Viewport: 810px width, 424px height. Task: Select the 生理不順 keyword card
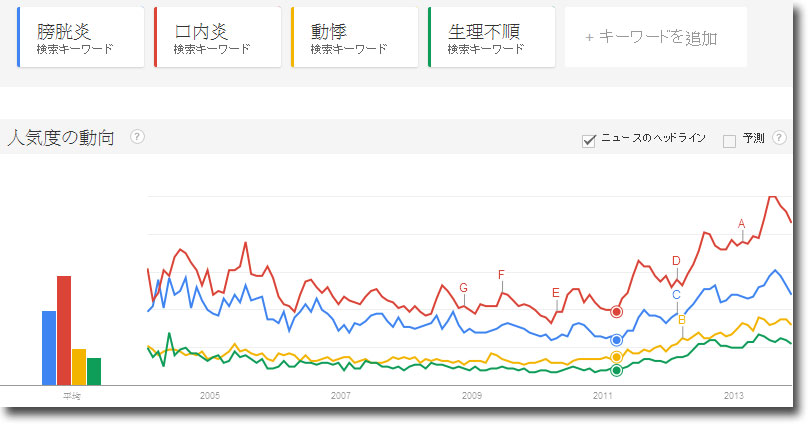coord(491,37)
